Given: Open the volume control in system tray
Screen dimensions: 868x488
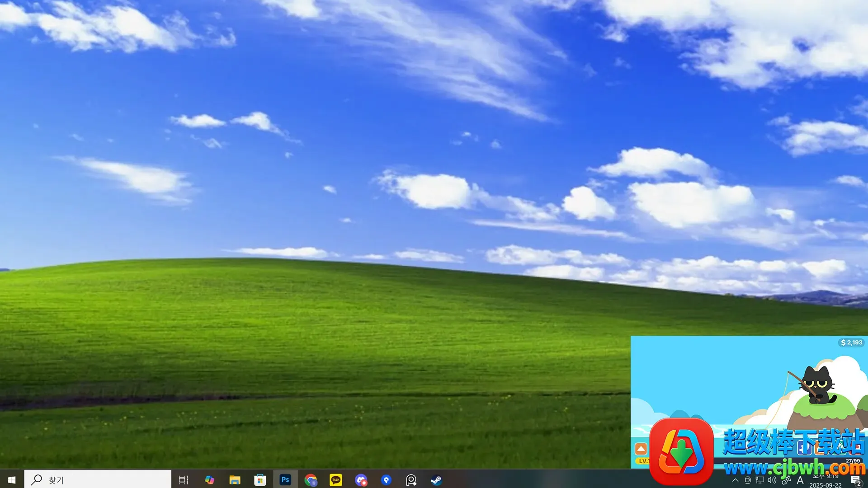Looking at the screenshot, I should [772, 480].
